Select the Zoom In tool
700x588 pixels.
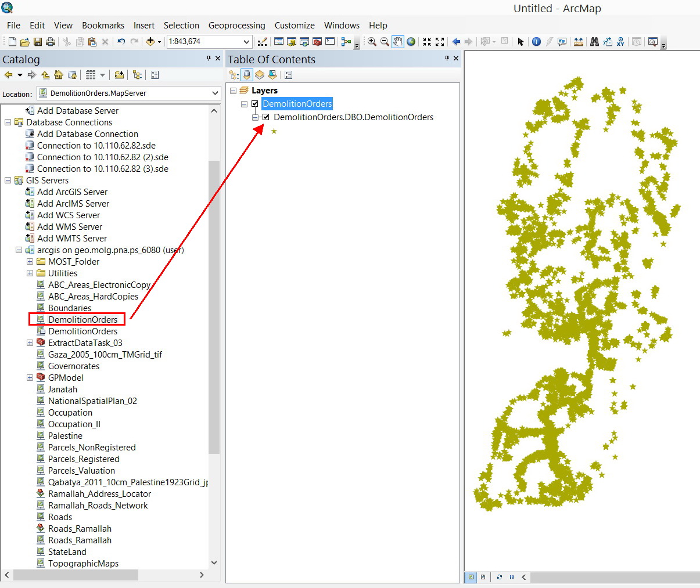(372, 42)
